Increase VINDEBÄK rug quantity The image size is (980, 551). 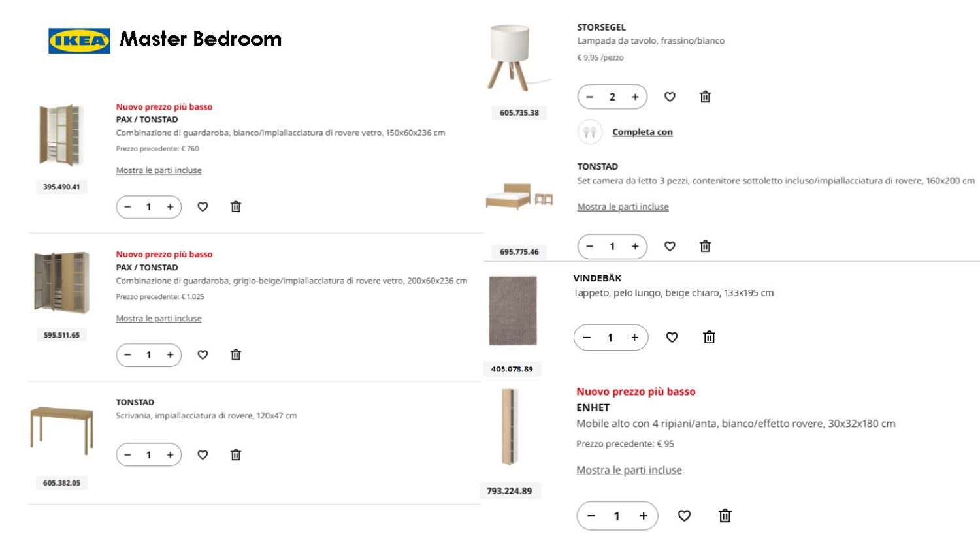click(x=634, y=338)
